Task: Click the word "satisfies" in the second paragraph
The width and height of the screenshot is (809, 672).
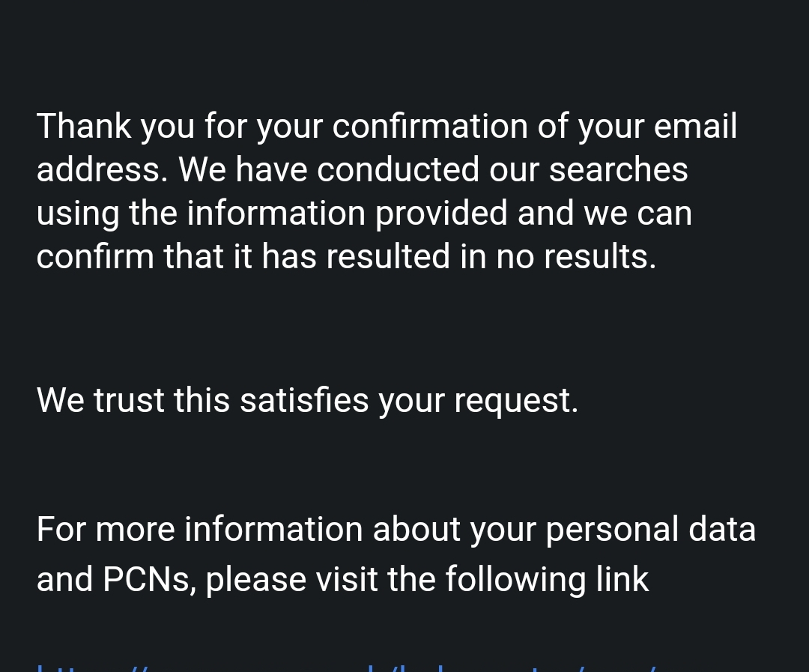Action: click(x=304, y=401)
